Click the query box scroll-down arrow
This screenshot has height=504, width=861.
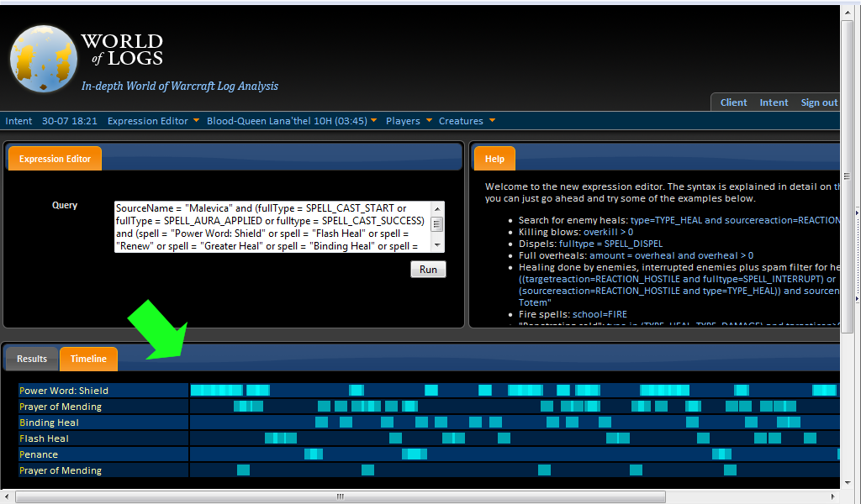point(437,245)
